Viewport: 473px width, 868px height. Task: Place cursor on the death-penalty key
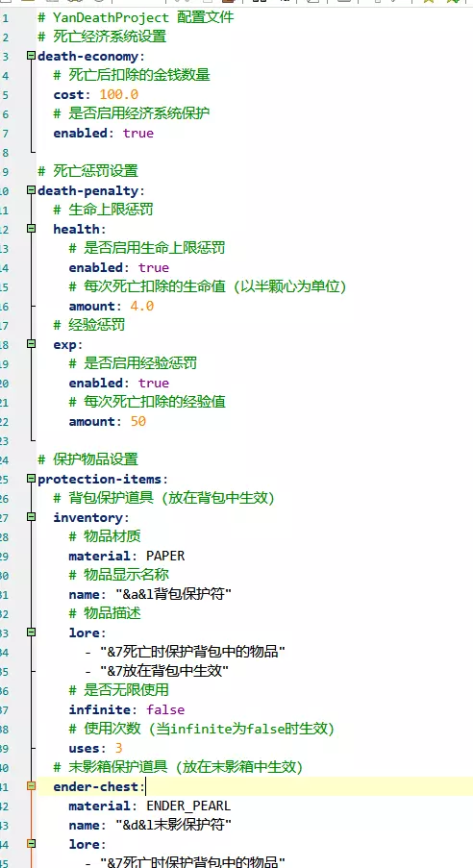pos(90,191)
